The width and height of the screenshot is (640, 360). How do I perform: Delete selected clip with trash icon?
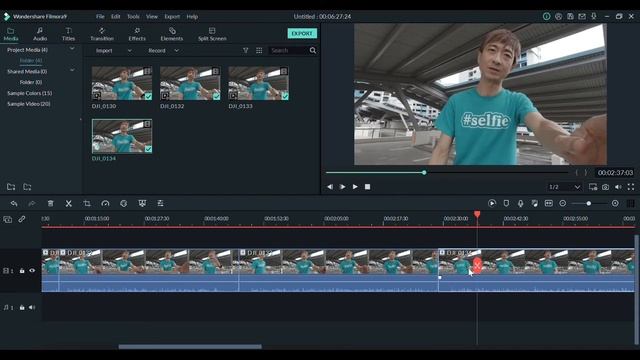coord(50,203)
